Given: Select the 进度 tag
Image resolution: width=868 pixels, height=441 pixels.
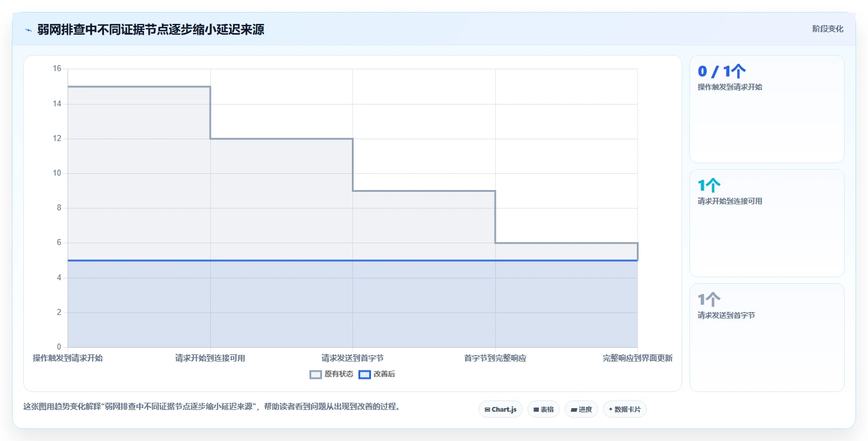Looking at the screenshot, I should (x=581, y=409).
